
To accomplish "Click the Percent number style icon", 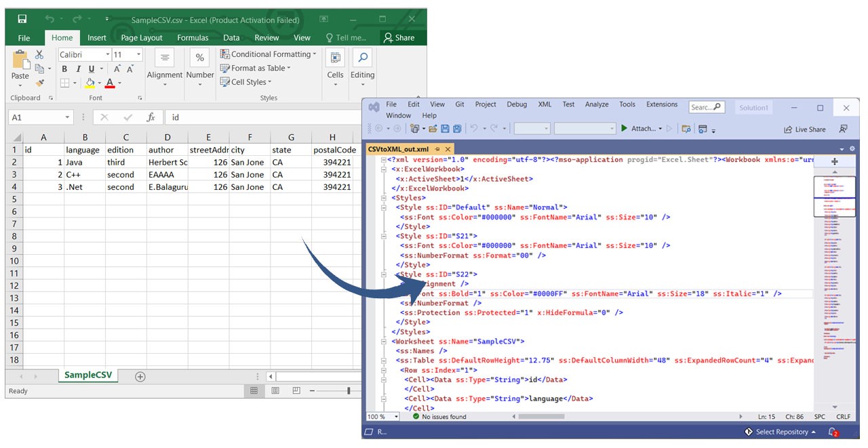I will click(x=200, y=58).
